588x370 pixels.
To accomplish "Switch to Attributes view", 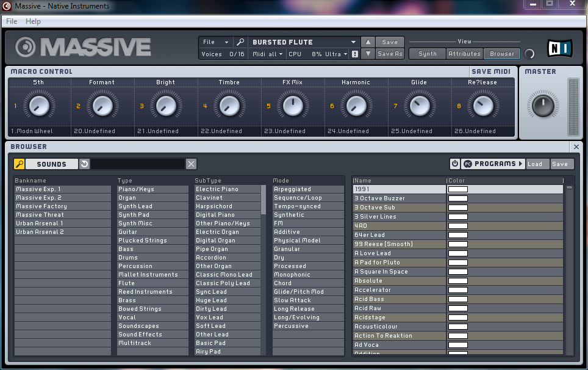I will 464,54.
